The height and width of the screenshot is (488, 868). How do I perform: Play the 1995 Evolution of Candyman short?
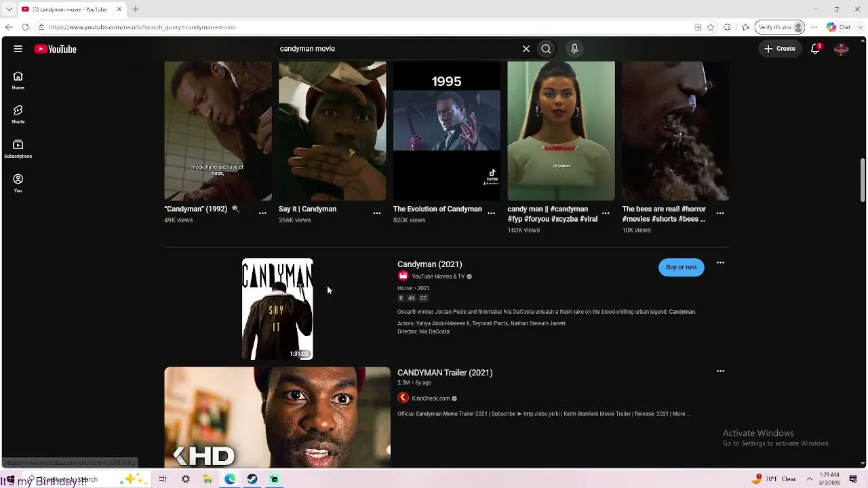447,131
